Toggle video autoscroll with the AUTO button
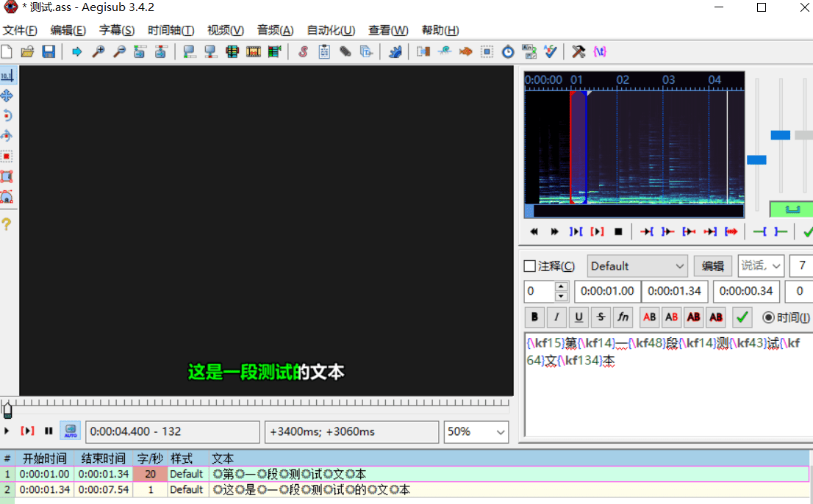 (71, 431)
